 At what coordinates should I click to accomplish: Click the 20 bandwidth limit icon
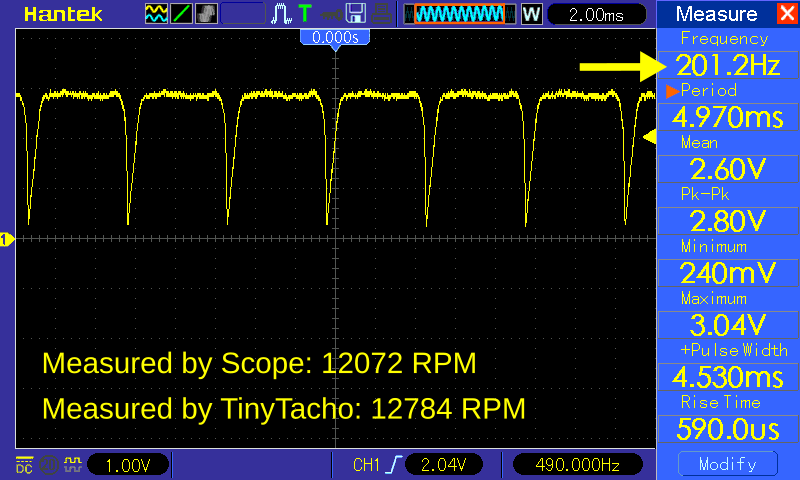tap(49, 465)
